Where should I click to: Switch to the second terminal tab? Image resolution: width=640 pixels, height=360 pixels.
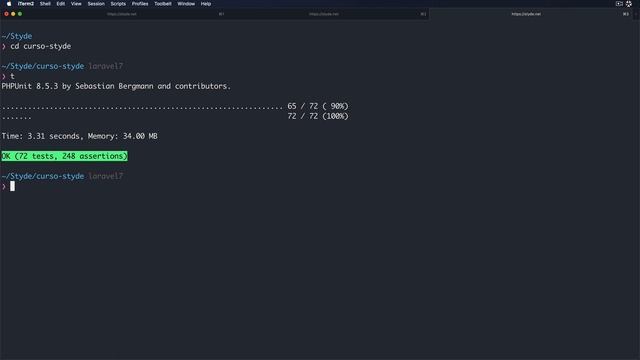pyautogui.click(x=324, y=14)
